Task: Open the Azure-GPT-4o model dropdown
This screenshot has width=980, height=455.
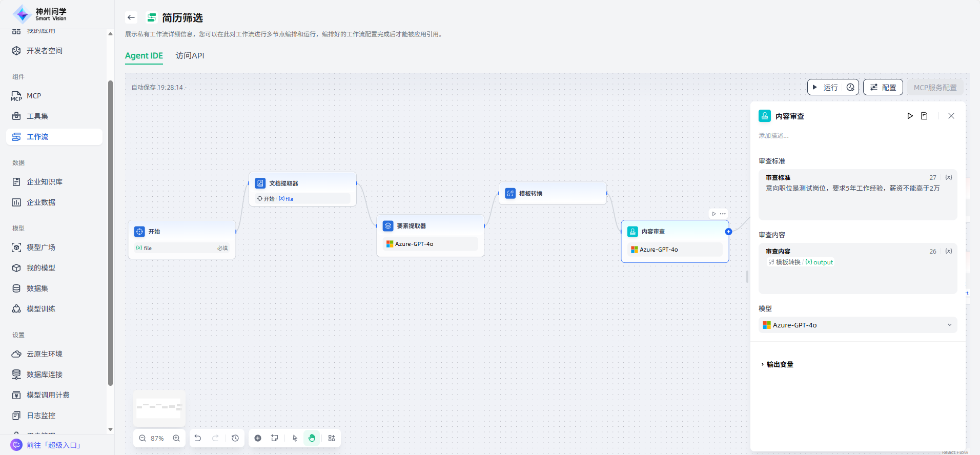Action: [857, 325]
